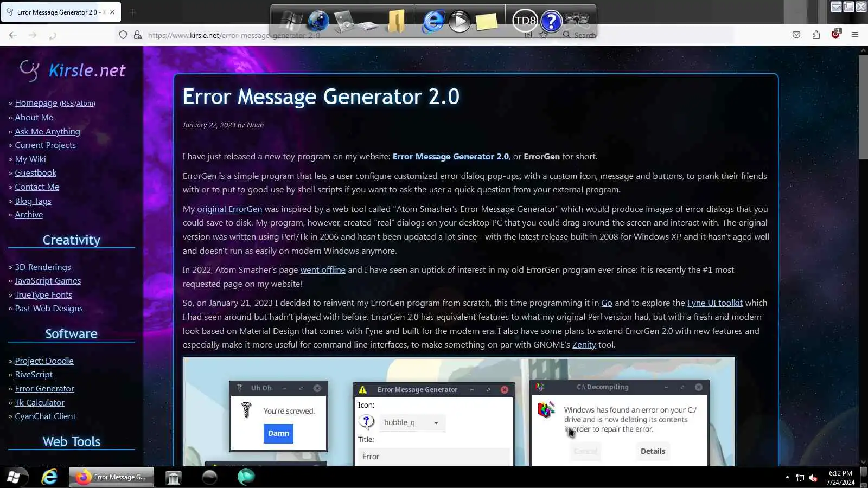868x488 pixels.
Task: Open the TrueType Fonts link
Action: [x=43, y=294]
